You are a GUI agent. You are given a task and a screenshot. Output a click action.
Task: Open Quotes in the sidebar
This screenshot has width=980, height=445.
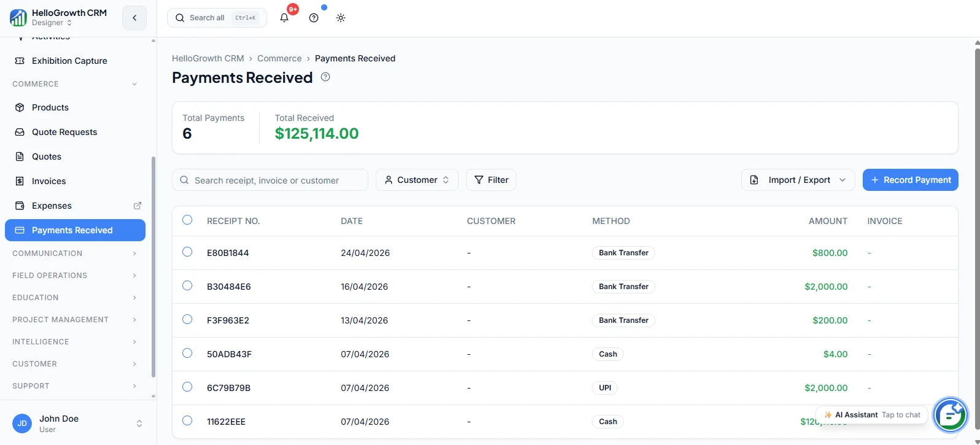pos(75,157)
